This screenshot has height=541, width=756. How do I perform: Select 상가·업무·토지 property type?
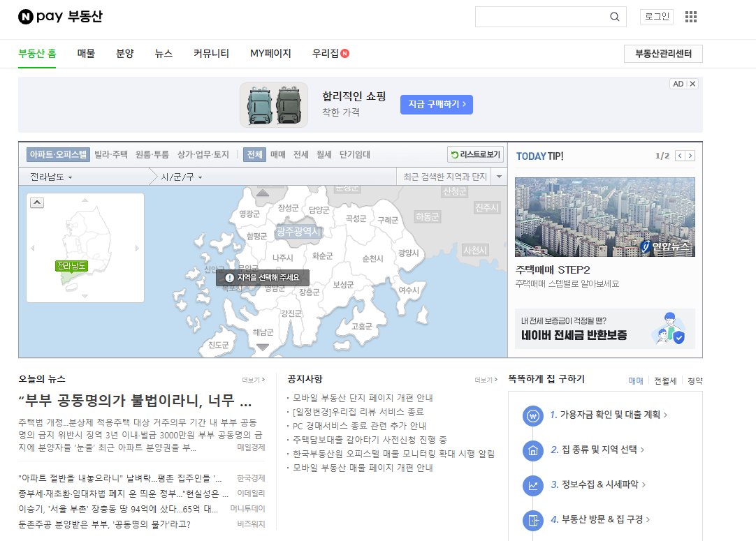click(203, 155)
